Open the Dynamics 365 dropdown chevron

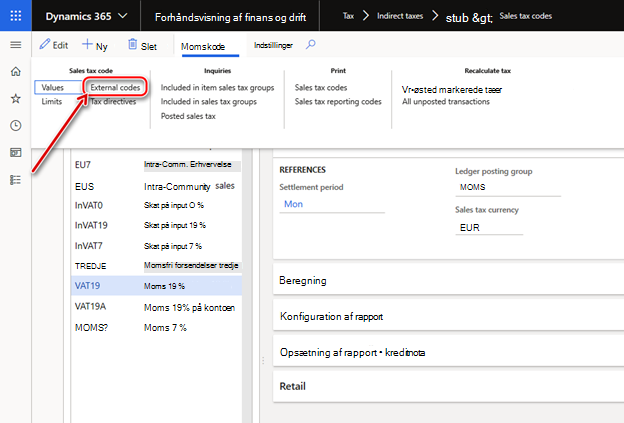click(x=123, y=16)
